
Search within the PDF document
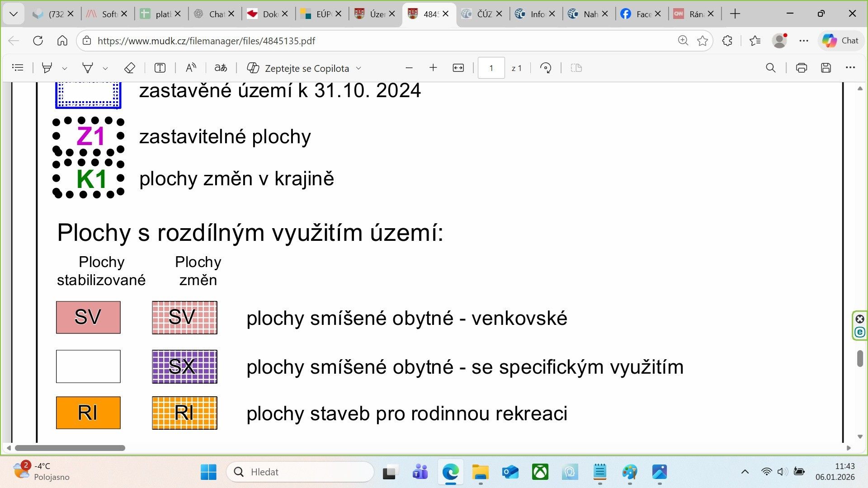pos(771,68)
